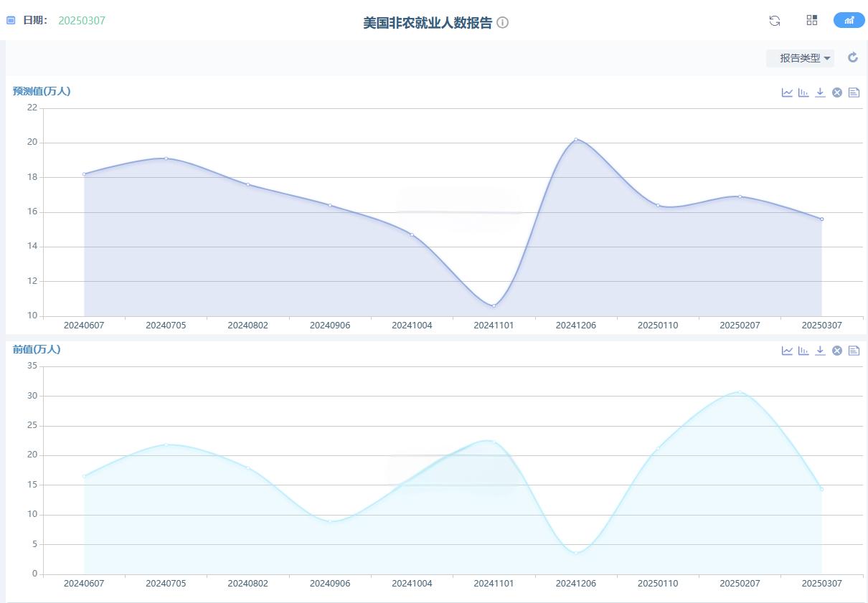Click y-axis value 35 on 前值 chart

point(32,366)
